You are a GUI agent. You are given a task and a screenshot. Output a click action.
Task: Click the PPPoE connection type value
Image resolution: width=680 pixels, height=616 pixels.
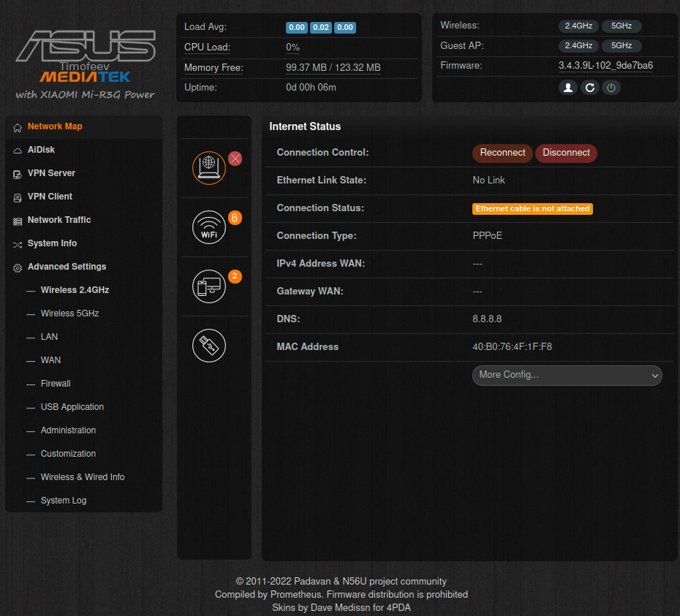coord(488,236)
